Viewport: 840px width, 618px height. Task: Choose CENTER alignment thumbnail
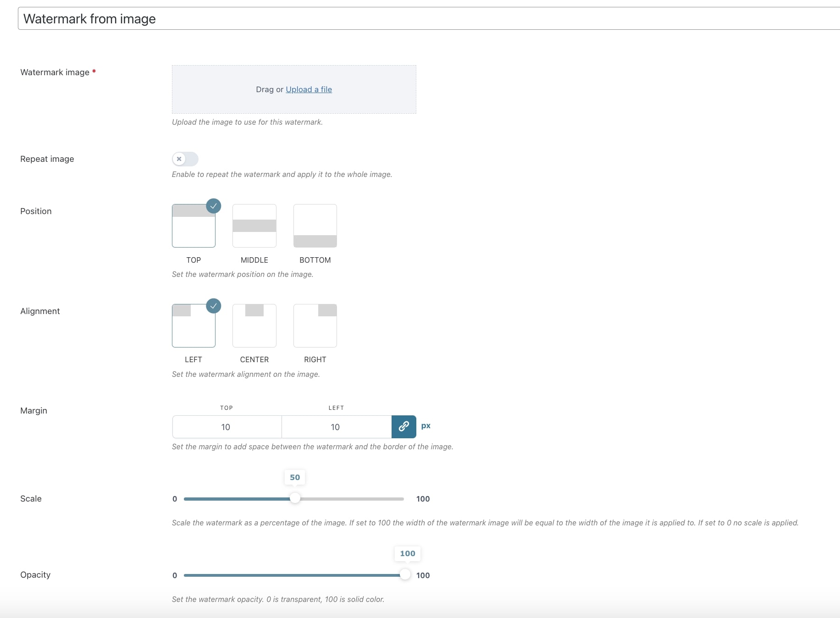point(254,326)
